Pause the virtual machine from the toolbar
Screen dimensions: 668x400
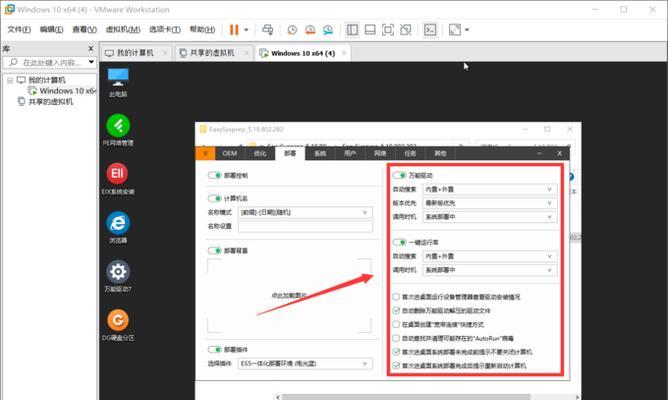point(234,29)
